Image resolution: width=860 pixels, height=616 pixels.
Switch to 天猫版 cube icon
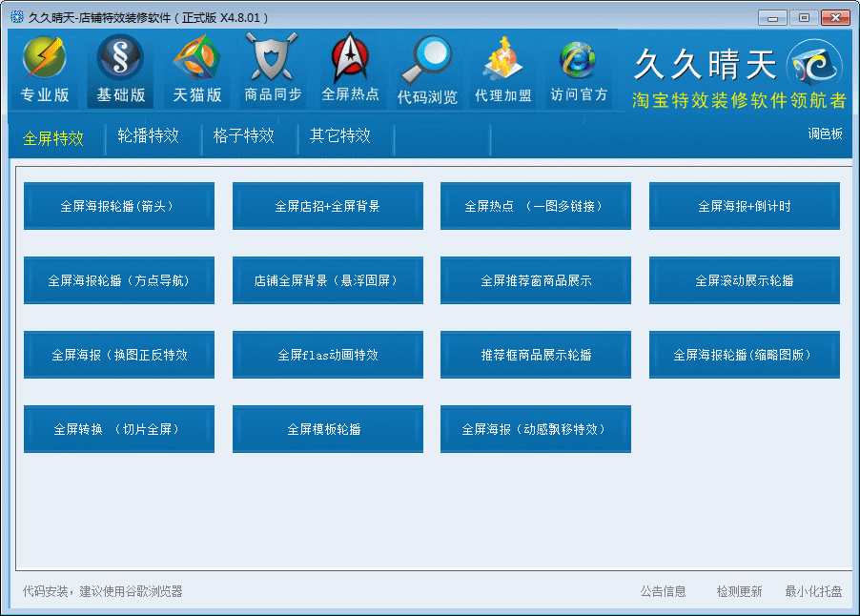point(196,59)
